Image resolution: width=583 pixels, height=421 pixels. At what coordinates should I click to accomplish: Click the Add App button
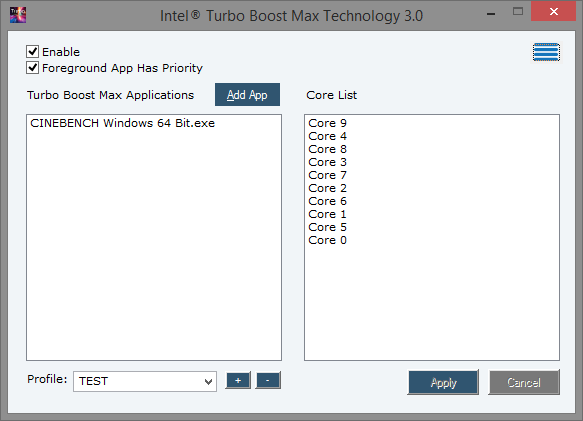247,94
